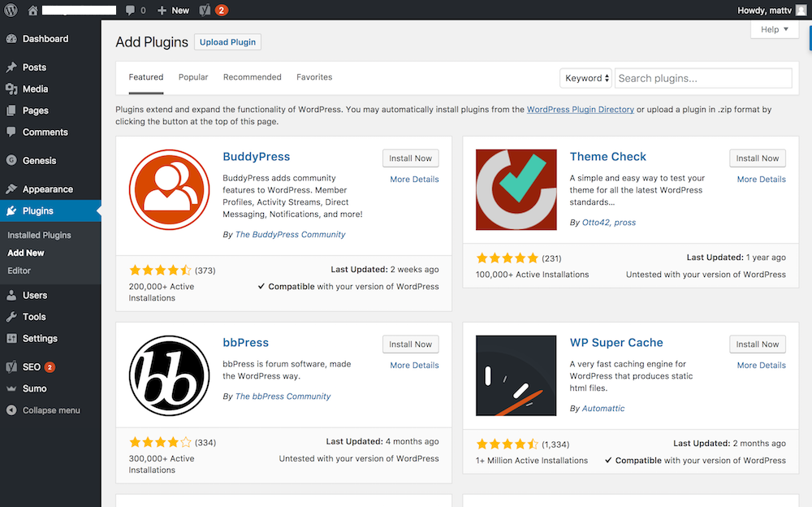
Task: Select the Posts pushpin icon
Action: click(11, 67)
